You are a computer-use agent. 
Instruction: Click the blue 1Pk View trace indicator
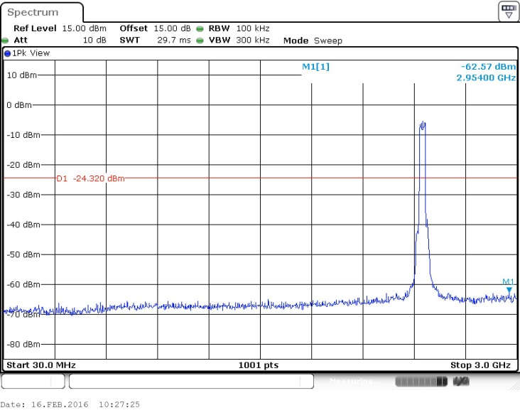tap(7, 53)
